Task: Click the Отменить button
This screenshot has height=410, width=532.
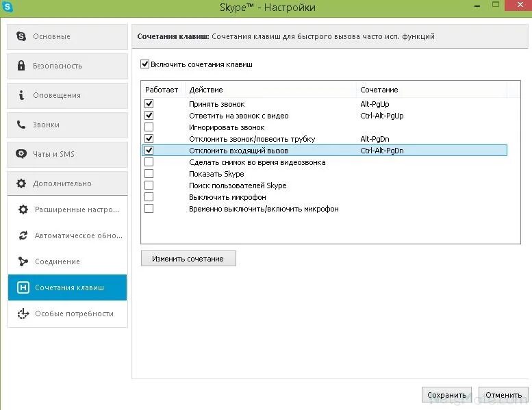Action: (503, 395)
